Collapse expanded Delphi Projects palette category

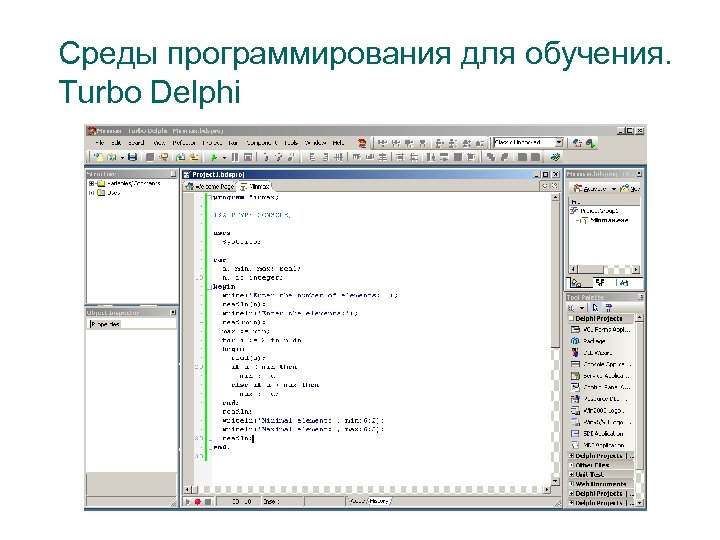[x=572, y=318]
